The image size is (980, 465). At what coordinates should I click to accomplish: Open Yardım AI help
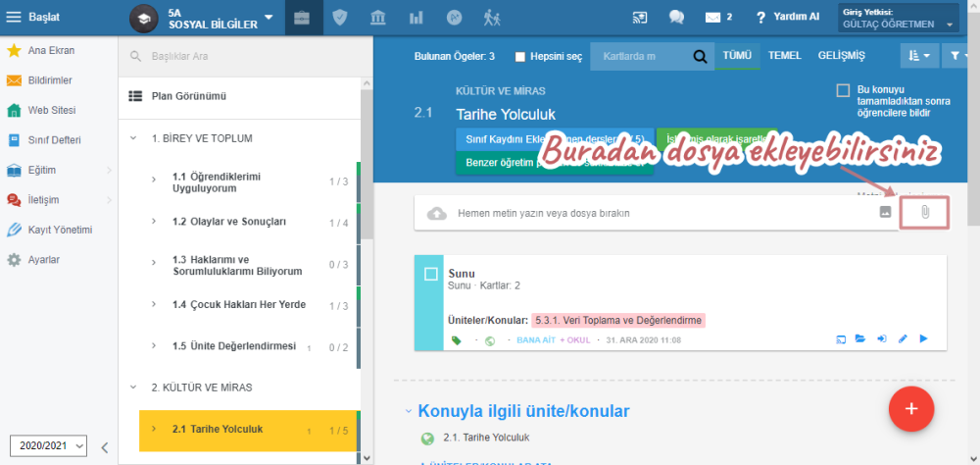(788, 18)
